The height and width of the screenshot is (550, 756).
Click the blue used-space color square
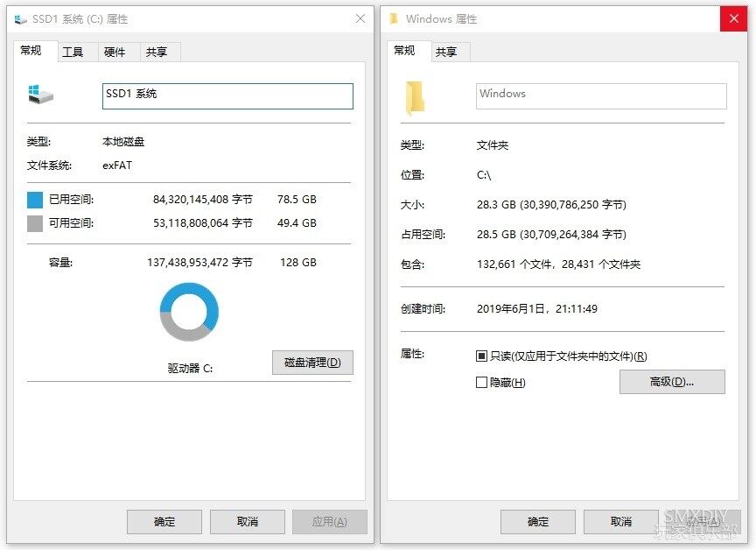(35, 200)
